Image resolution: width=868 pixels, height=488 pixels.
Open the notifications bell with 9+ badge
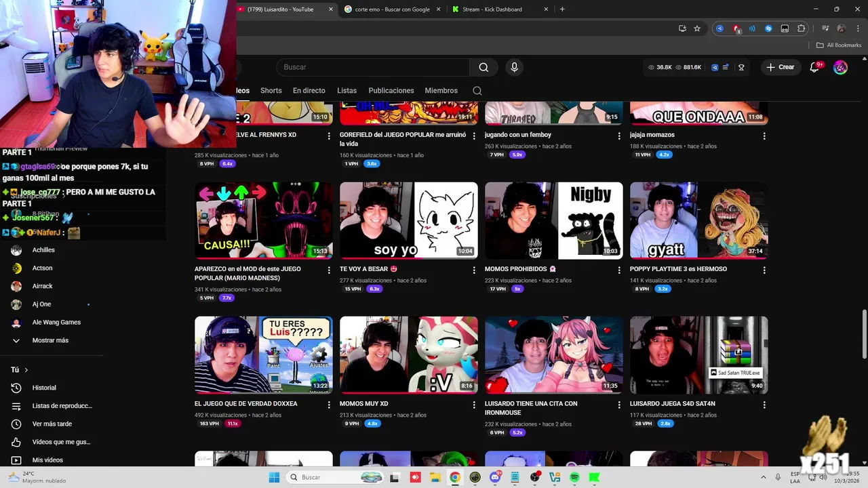tap(815, 67)
